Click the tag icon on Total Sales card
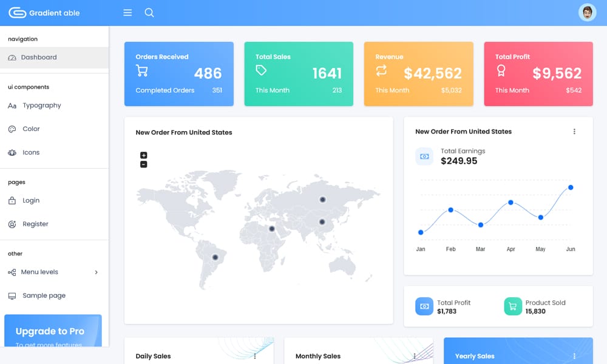The width and height of the screenshot is (607, 364). pos(261,72)
